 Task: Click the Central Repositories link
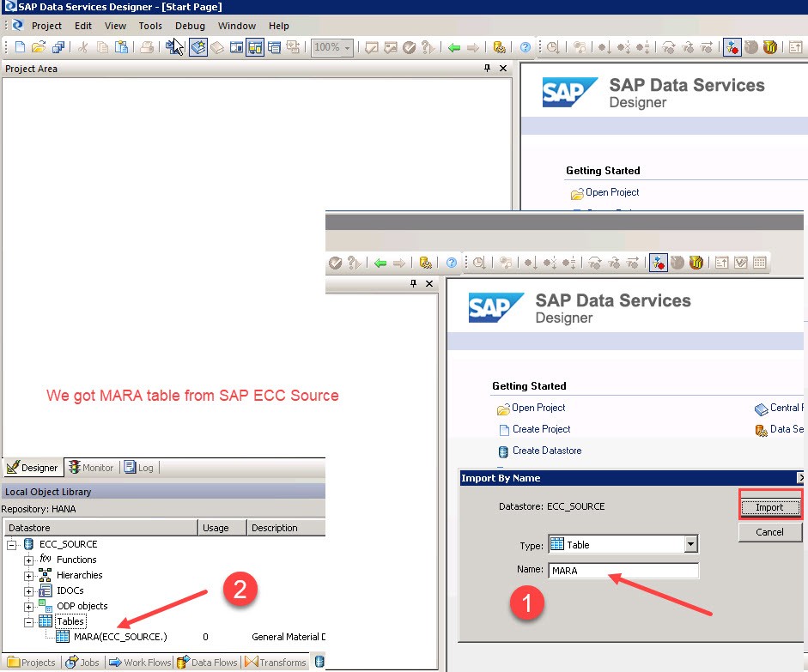[787, 408]
